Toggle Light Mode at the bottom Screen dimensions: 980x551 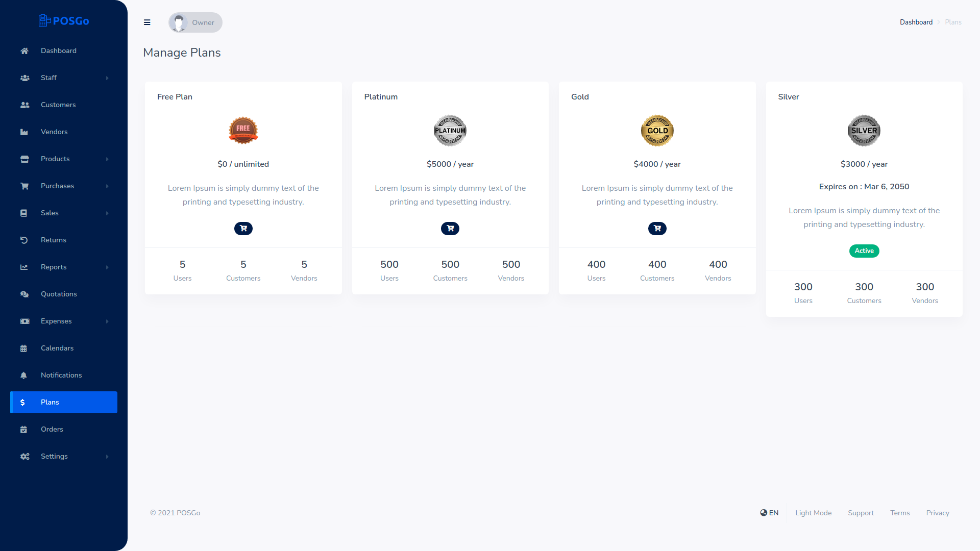tap(813, 513)
